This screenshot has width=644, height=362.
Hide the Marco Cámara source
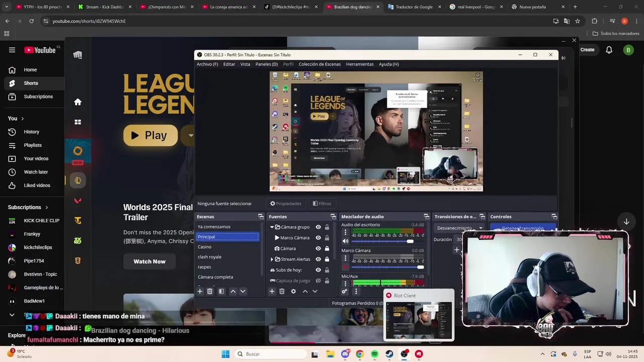coord(318,238)
